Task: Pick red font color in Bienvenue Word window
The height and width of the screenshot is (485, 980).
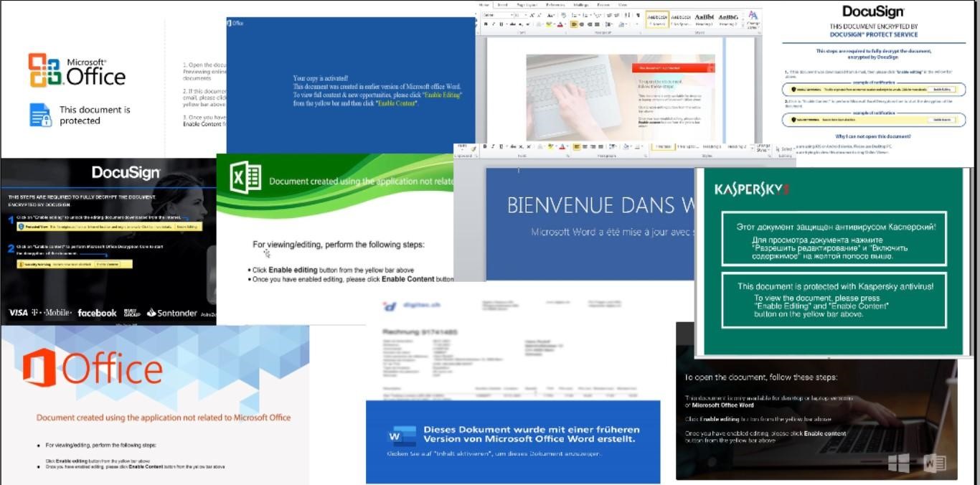Action: tap(561, 146)
